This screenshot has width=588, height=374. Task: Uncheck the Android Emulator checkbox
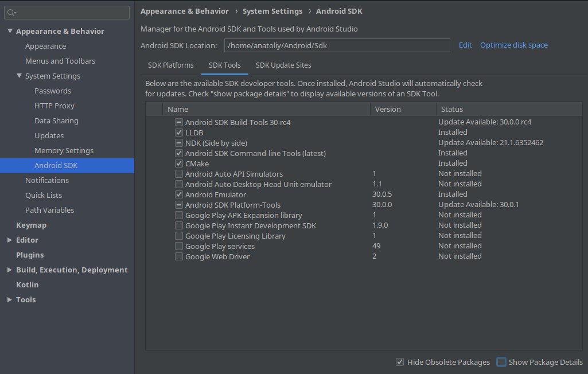click(179, 194)
